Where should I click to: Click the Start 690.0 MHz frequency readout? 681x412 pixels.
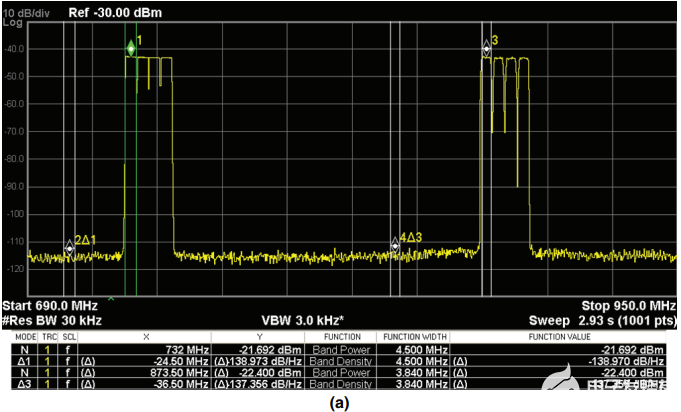click(50, 306)
